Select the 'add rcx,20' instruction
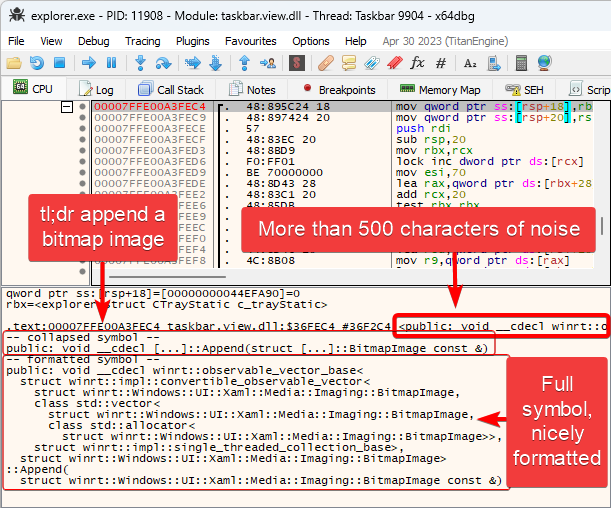Viewport: 611px width, 508px height. click(x=431, y=194)
